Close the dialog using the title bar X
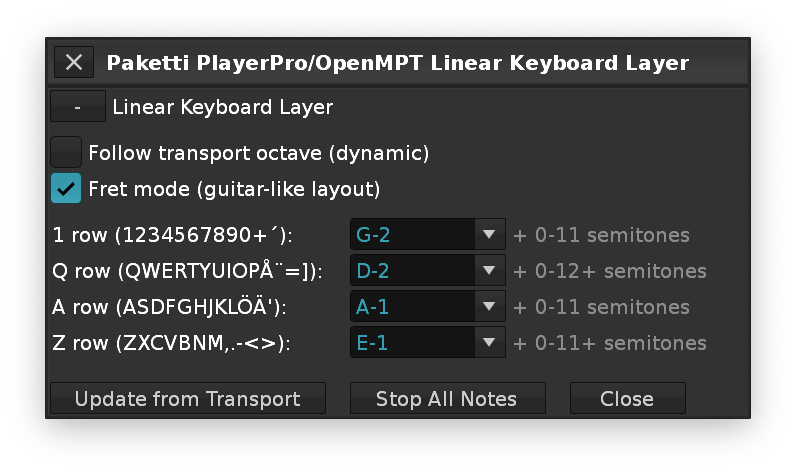 point(73,62)
